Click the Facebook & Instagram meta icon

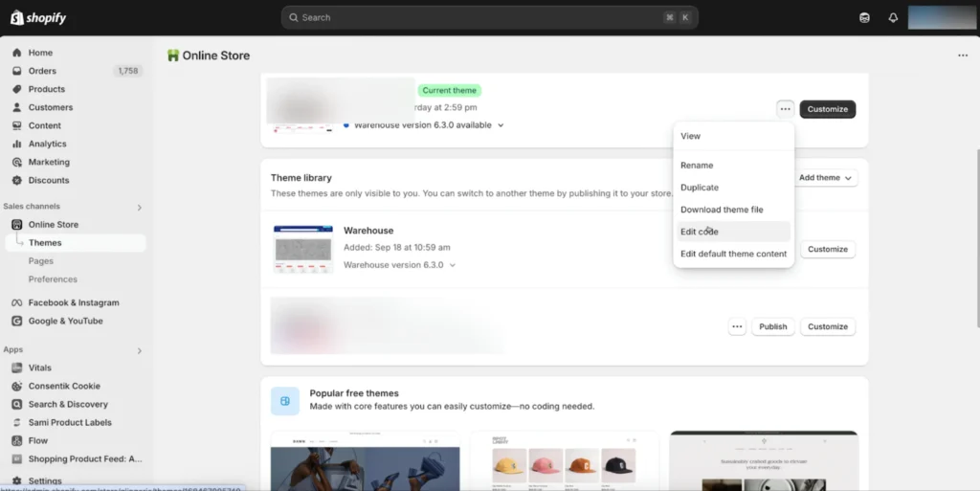(17, 302)
